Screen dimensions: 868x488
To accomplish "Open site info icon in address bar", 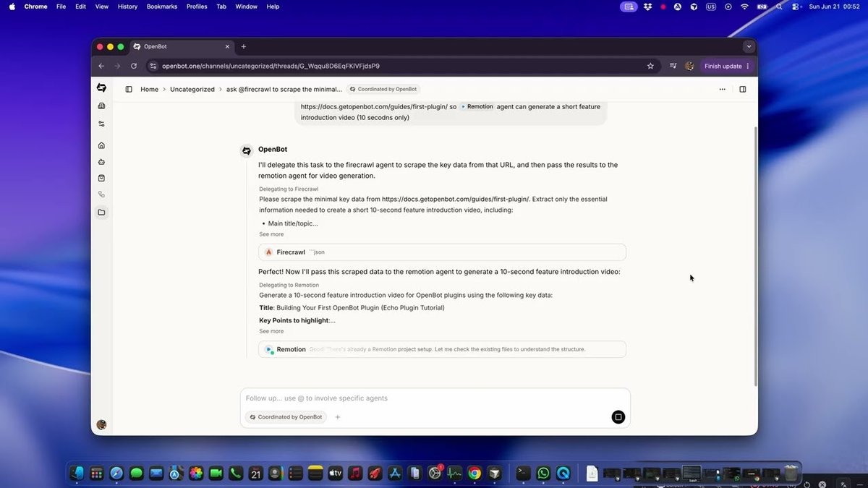I will 153,66.
